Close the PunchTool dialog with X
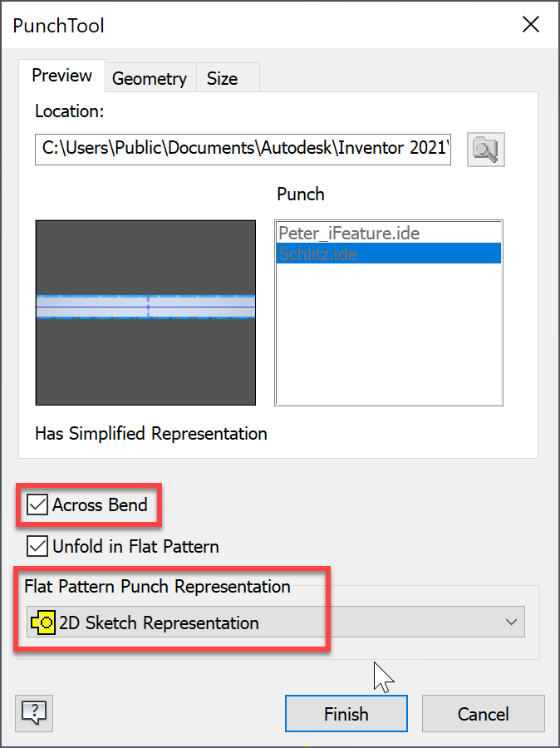Viewport: 560px width, 748px height. pyautogui.click(x=530, y=24)
